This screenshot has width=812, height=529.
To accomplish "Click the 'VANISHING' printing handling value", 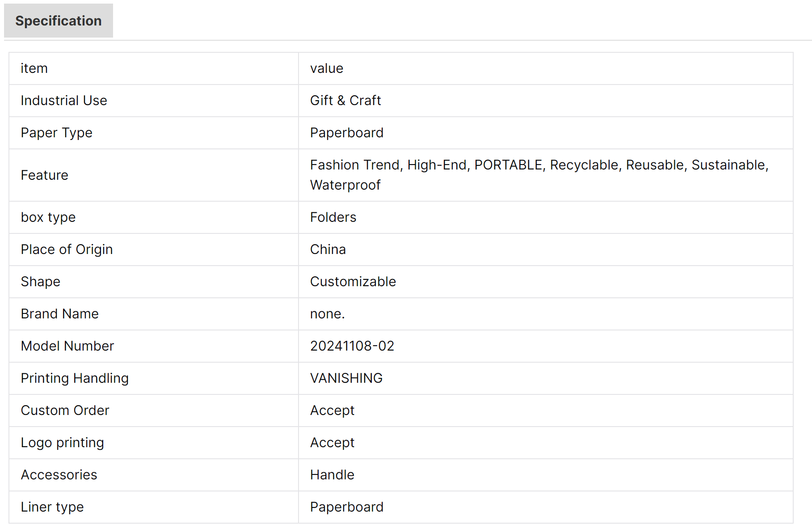I will click(x=346, y=378).
